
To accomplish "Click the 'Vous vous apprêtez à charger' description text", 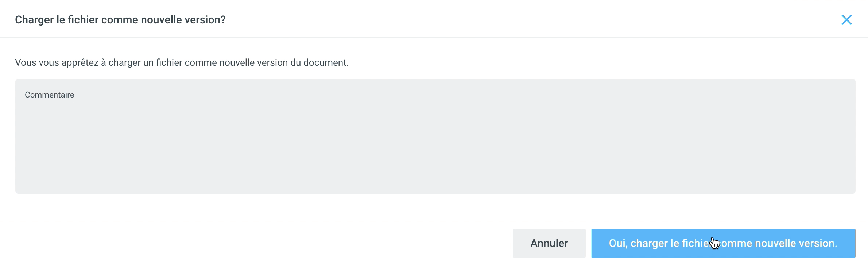I will (182, 62).
